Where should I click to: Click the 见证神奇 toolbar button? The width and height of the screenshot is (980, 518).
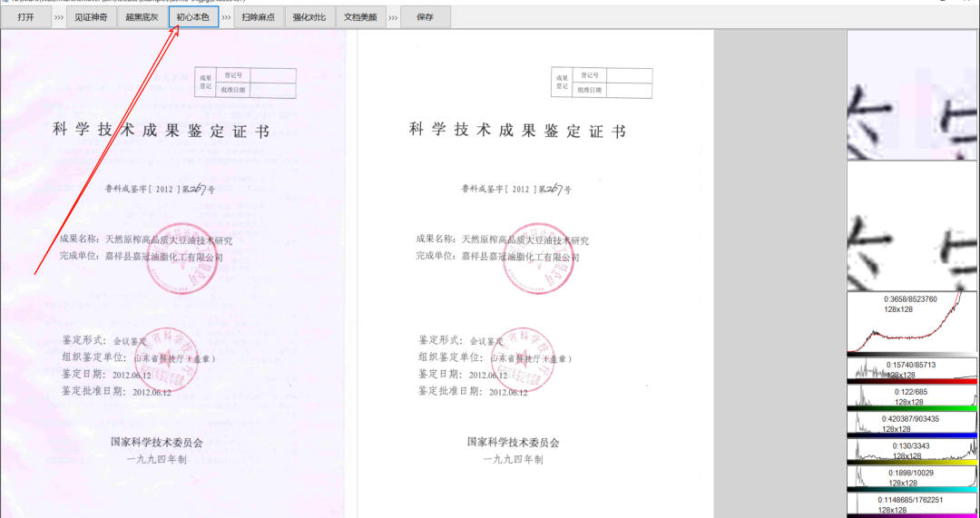92,17
